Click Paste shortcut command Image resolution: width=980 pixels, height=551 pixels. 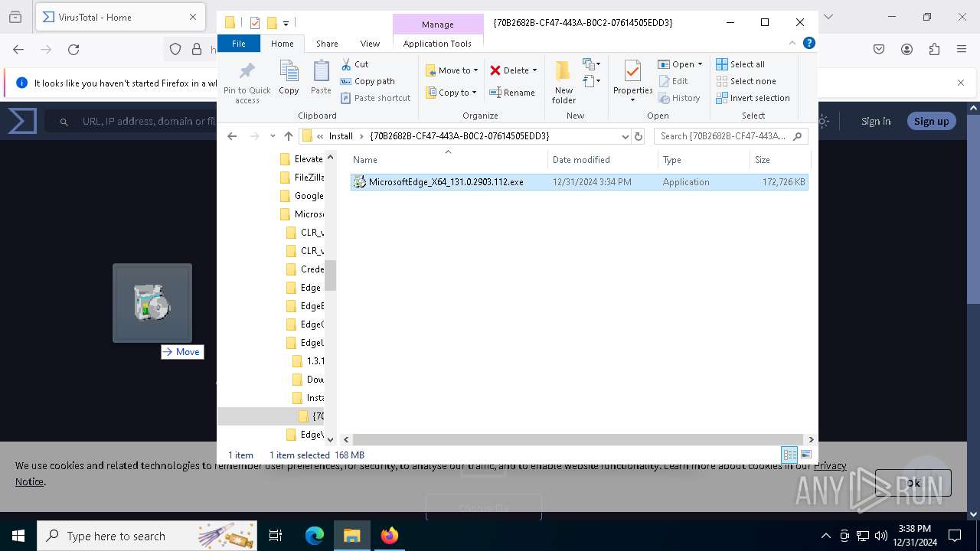375,98
